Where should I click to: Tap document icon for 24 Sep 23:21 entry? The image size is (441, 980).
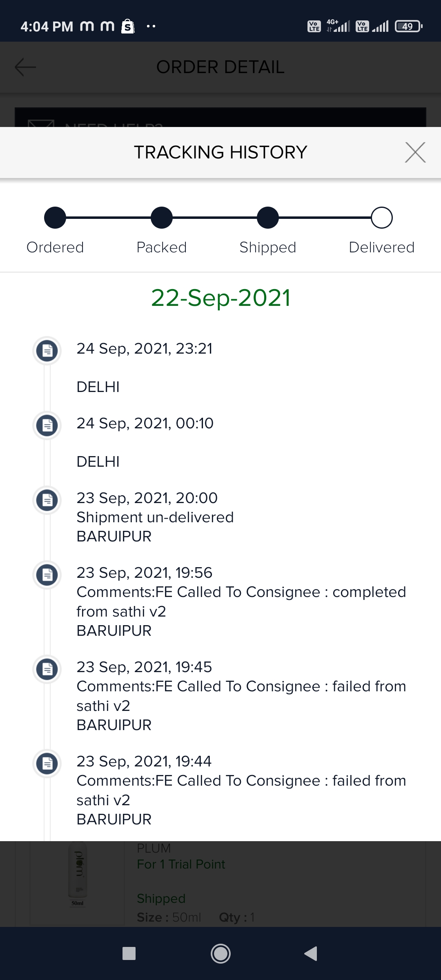point(47,350)
